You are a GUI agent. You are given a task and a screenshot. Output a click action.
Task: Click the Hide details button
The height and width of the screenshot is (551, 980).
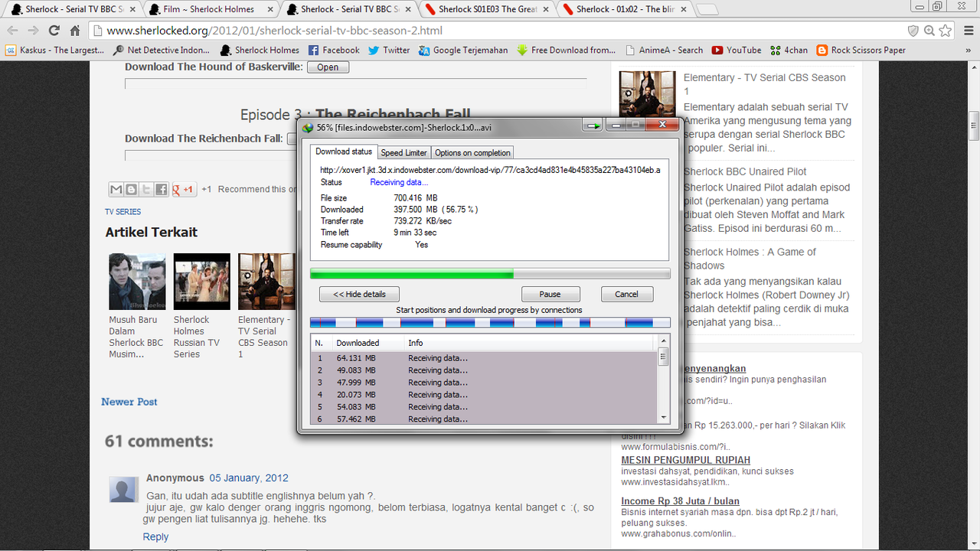(x=359, y=294)
